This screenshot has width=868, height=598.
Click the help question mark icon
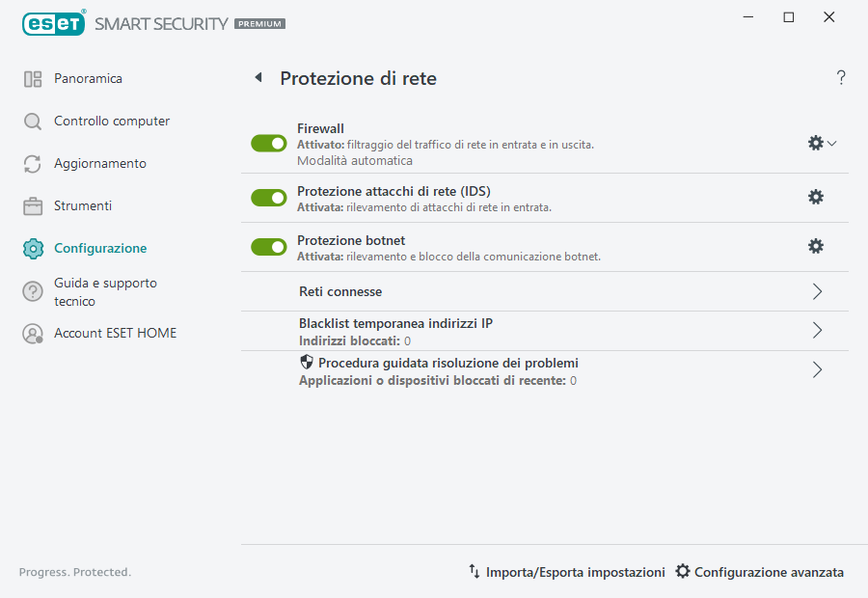point(840,78)
